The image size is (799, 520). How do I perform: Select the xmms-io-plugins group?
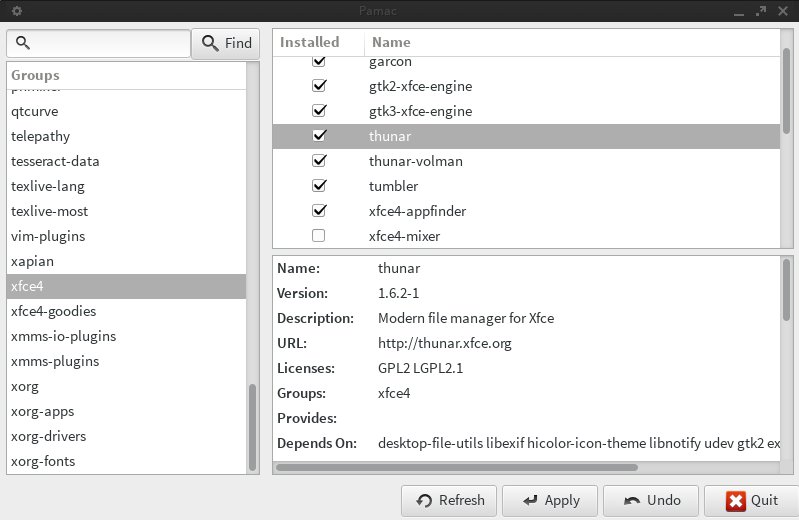126,336
